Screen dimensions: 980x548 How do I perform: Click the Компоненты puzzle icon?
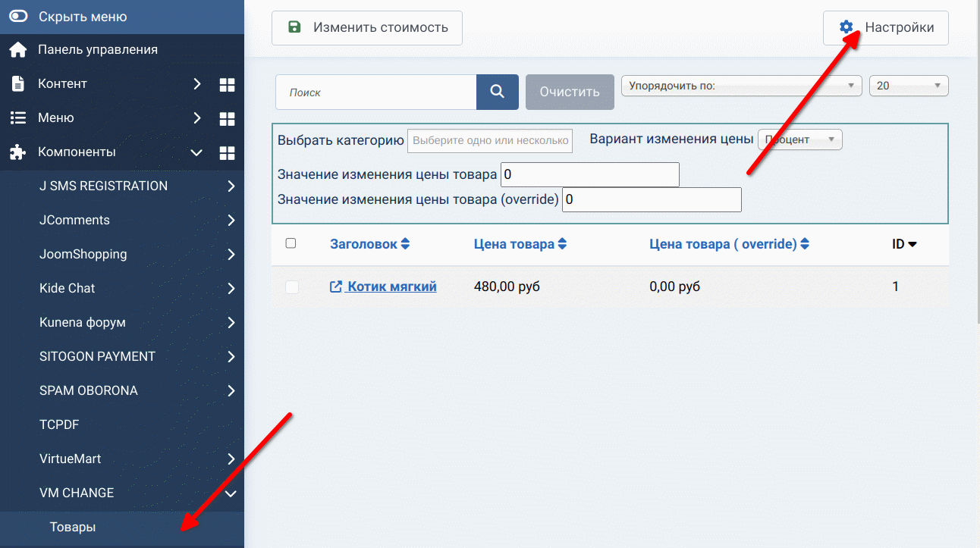[x=17, y=152]
